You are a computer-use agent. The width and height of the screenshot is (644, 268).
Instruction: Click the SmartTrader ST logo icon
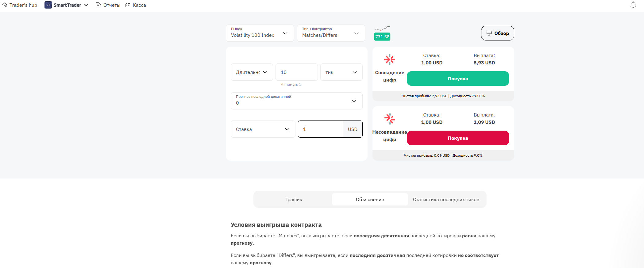(48, 5)
